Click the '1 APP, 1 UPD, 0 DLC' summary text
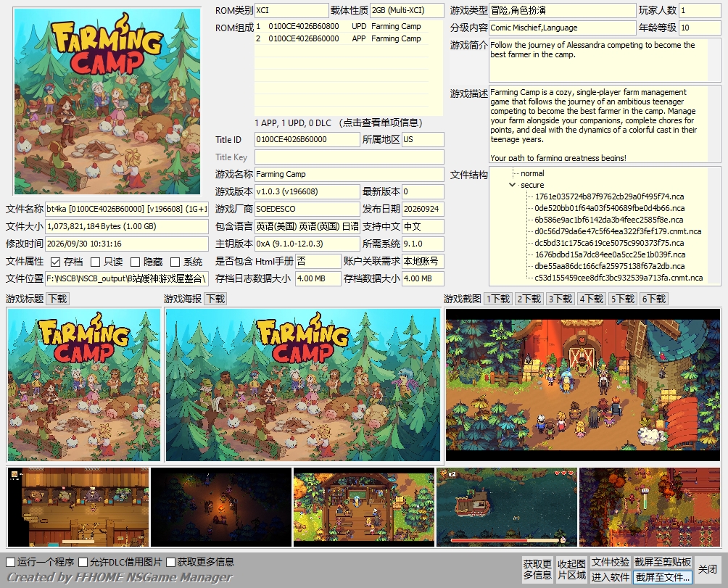Screen dimensions: 728x588 (293, 123)
